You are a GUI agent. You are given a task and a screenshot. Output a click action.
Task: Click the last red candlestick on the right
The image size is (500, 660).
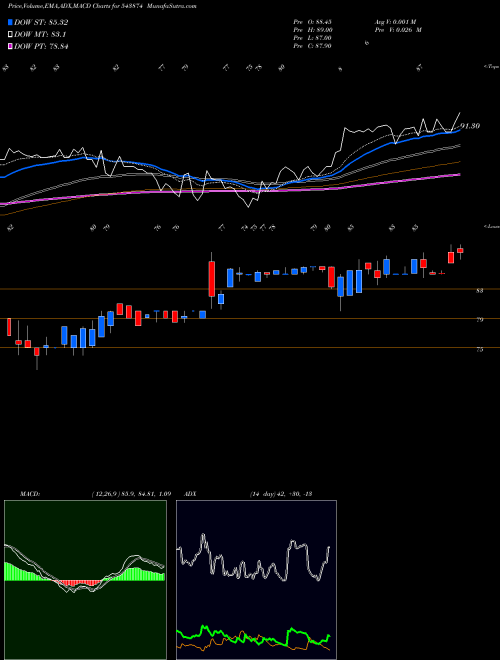click(460, 250)
